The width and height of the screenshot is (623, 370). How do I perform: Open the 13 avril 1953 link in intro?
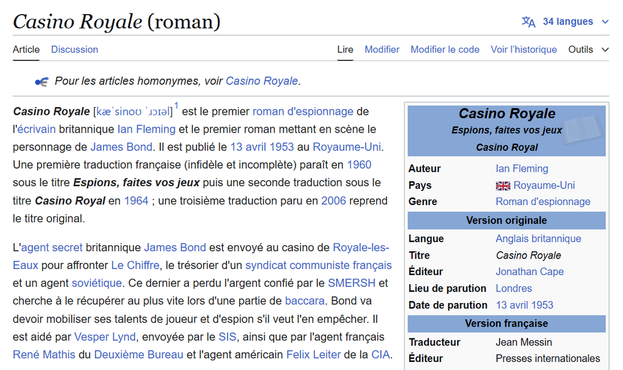[262, 147]
